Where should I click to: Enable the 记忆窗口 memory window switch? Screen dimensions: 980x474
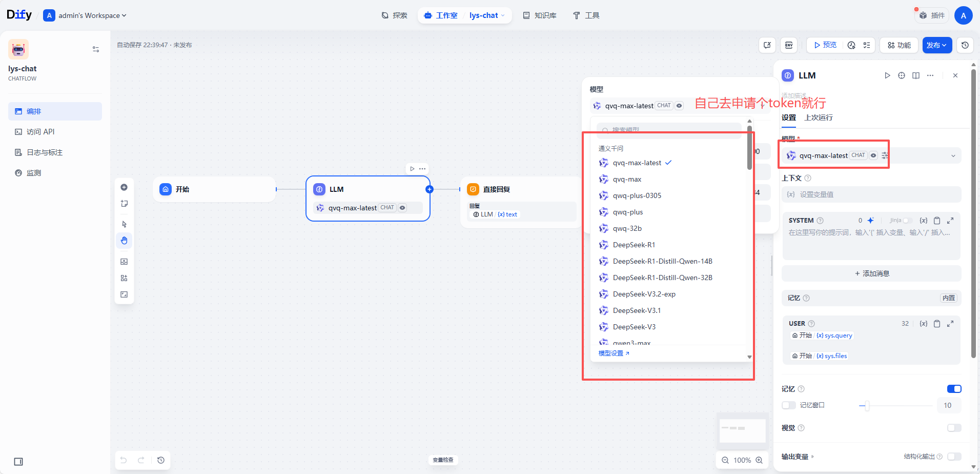(789, 405)
